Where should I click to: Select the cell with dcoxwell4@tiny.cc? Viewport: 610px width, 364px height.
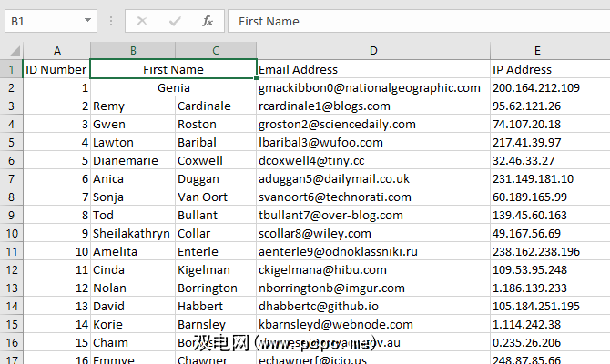[373, 160]
